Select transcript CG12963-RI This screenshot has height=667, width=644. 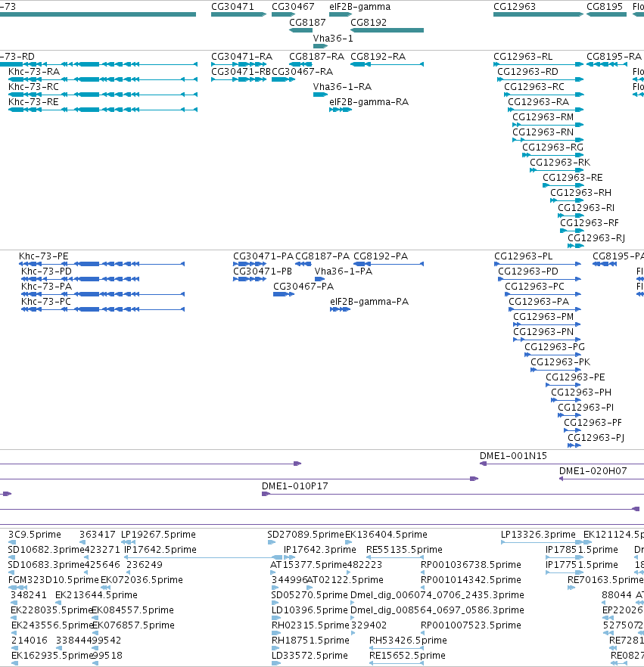(586, 208)
